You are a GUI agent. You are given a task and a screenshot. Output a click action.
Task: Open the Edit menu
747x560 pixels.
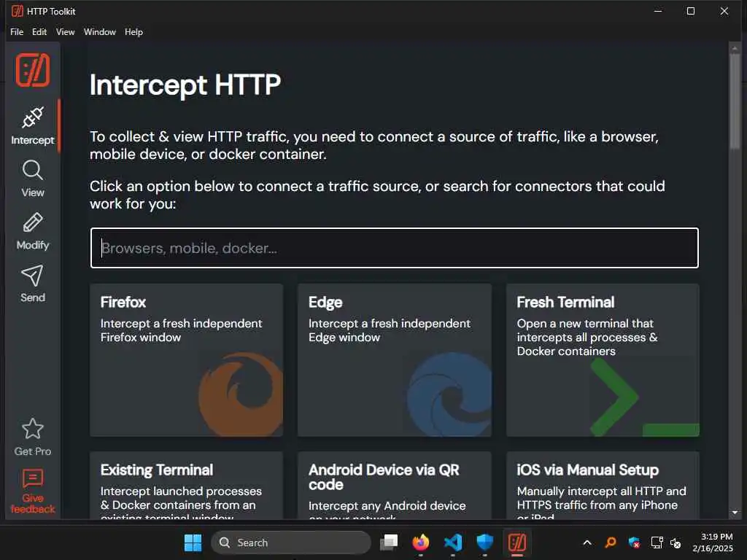point(39,32)
